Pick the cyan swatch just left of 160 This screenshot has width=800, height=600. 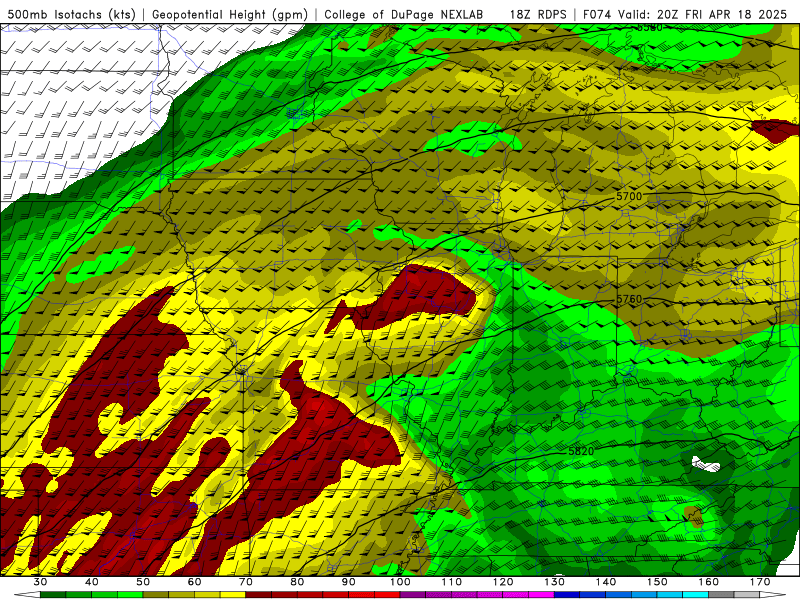coord(695,595)
